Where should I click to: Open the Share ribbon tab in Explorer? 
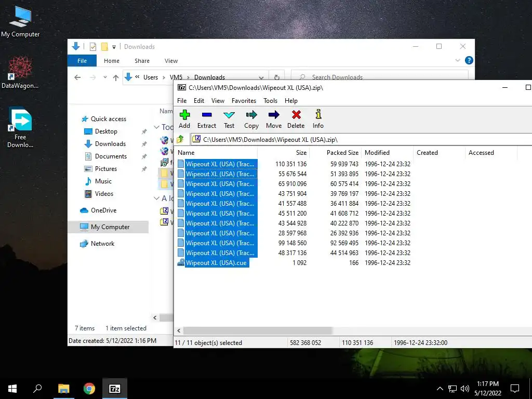click(142, 61)
